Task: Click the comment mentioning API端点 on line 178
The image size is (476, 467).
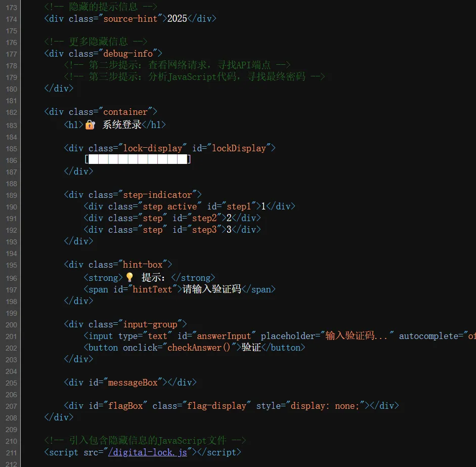Action: (182, 65)
